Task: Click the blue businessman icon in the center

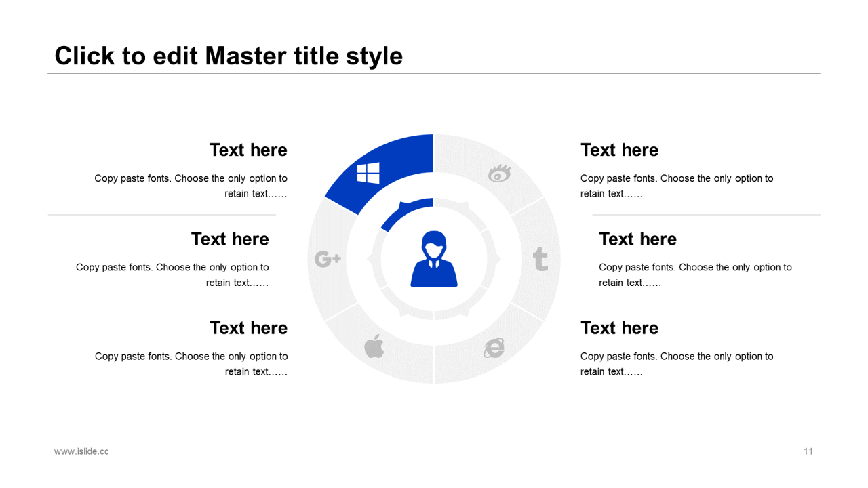Action: [434, 259]
